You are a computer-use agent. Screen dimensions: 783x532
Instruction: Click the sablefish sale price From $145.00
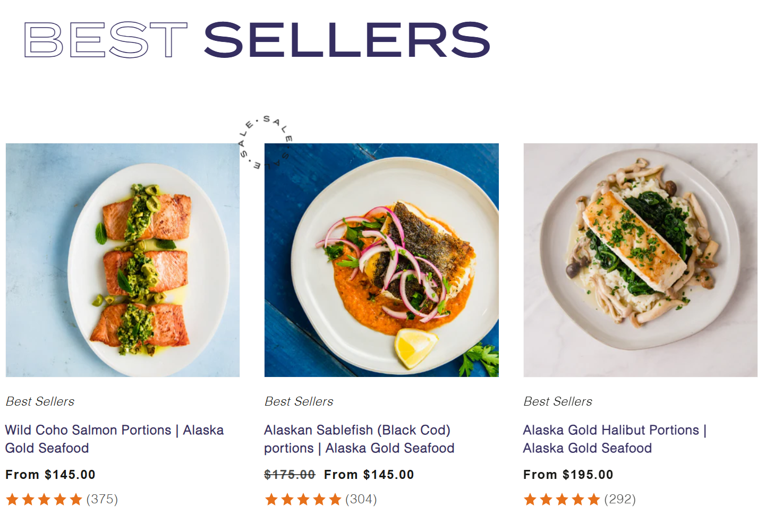(369, 475)
